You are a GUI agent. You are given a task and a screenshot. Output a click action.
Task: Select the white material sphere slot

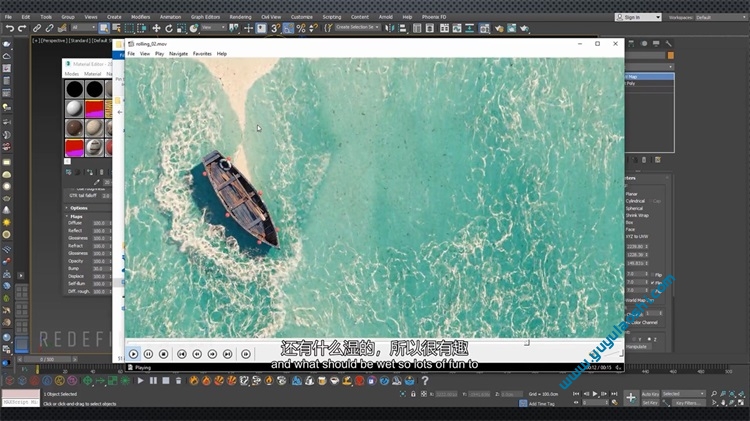75,109
